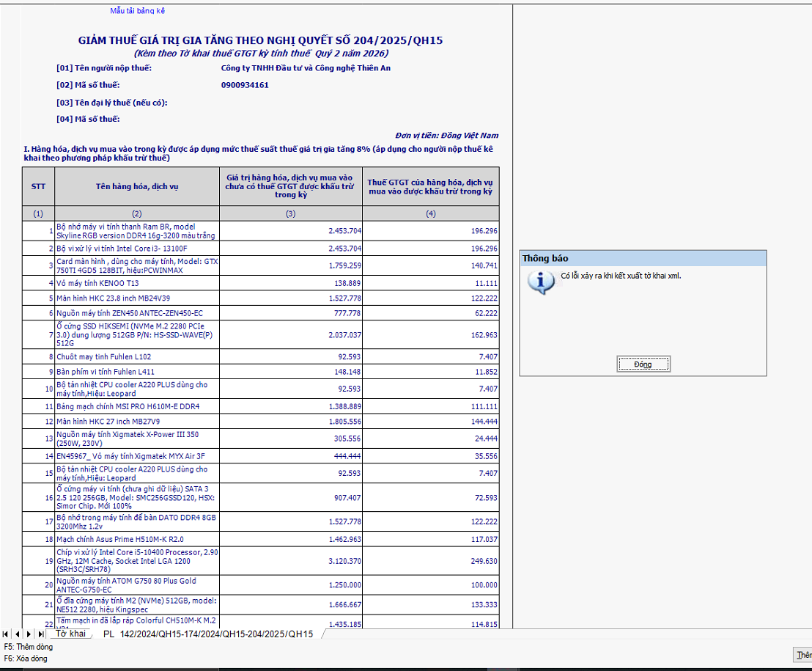Select item cell Chuột máy tính Fuhlen L102

tap(137, 357)
